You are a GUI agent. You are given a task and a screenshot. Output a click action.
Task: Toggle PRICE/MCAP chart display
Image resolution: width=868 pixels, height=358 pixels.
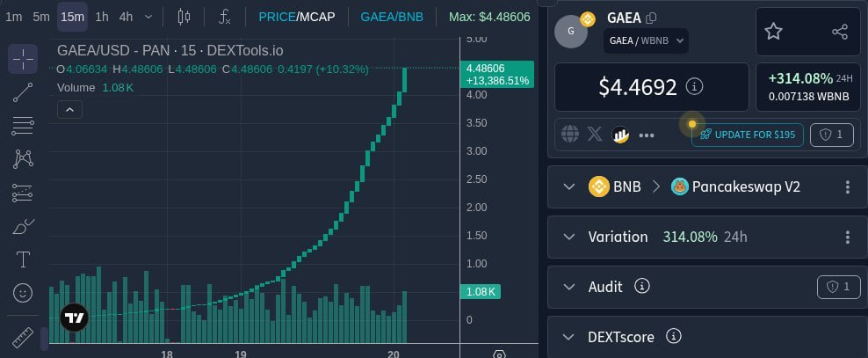297,17
